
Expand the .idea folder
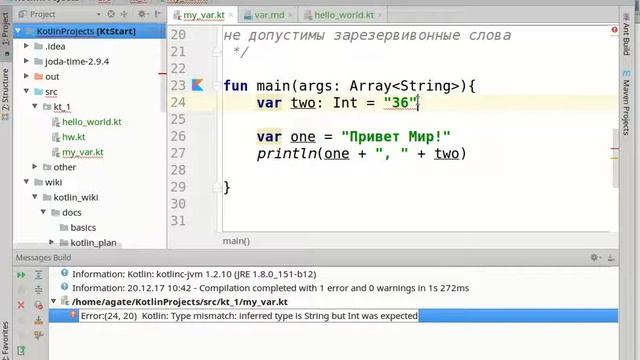[x=26, y=46]
